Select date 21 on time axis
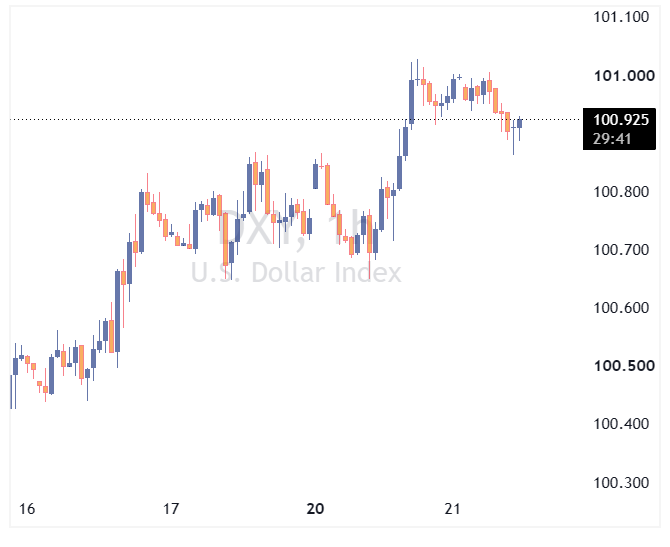The width and height of the screenshot is (670, 547). click(x=453, y=509)
